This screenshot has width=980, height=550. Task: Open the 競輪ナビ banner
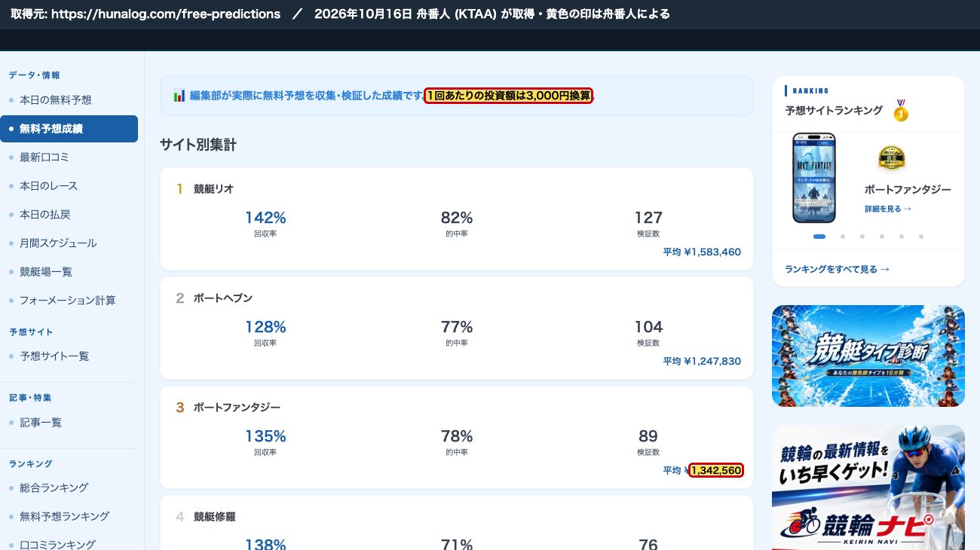(868, 487)
